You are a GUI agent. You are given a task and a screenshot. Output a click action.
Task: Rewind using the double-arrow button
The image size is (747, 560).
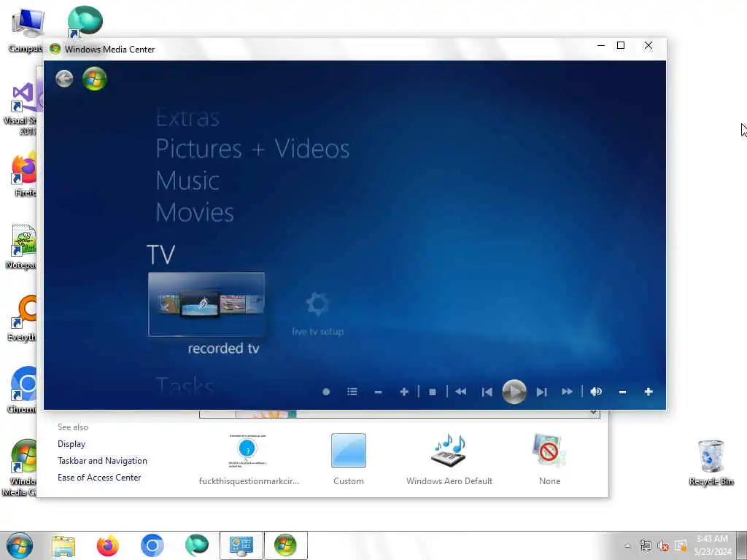pyautogui.click(x=461, y=392)
